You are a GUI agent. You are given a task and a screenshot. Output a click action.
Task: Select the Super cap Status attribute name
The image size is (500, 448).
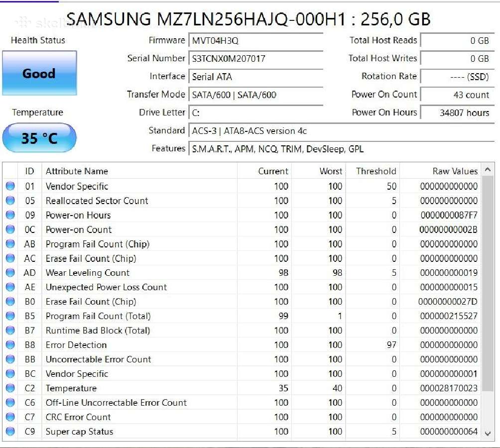click(79, 432)
